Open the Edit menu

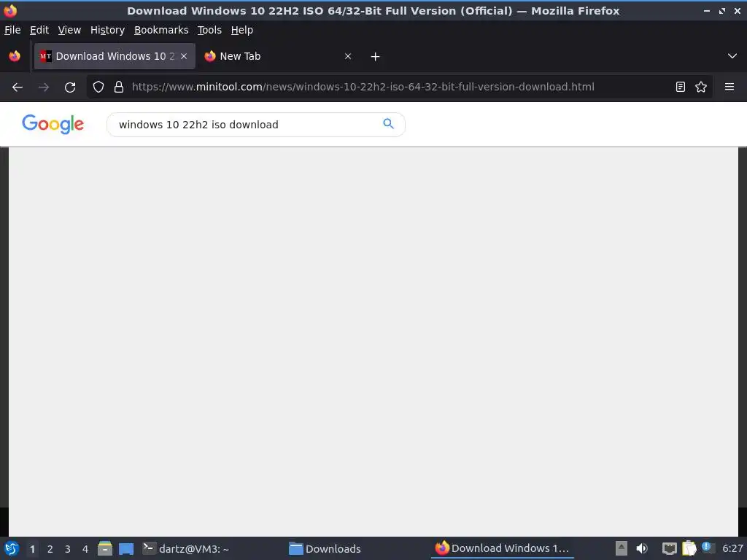tap(39, 30)
